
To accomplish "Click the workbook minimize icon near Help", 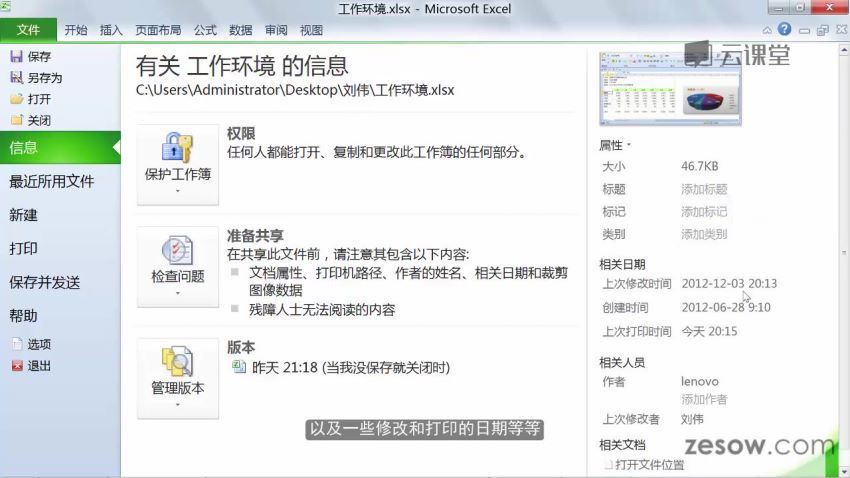I will (804, 30).
